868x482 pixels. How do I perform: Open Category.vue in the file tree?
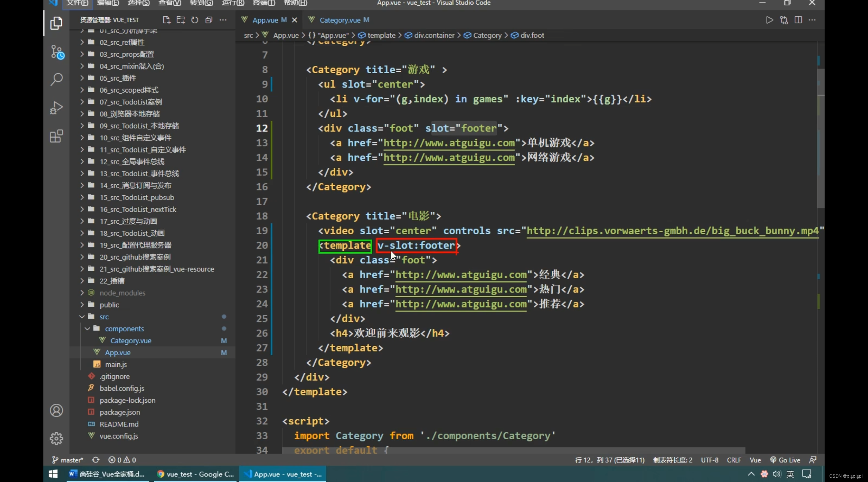point(153,341)
